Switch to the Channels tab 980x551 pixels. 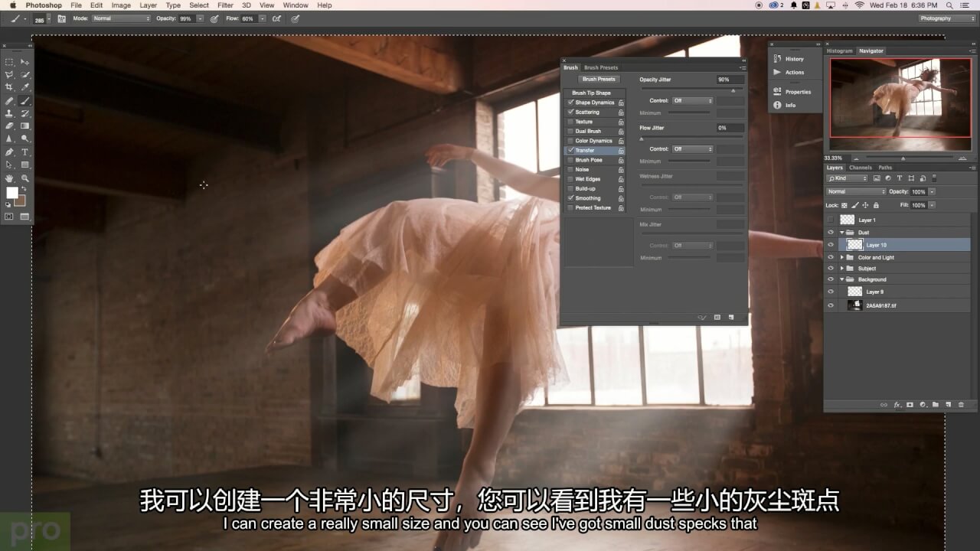click(x=860, y=168)
